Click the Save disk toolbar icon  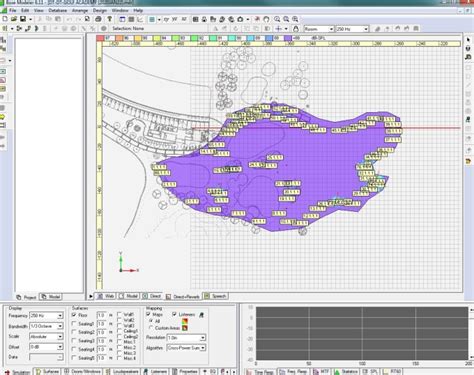[23, 19]
